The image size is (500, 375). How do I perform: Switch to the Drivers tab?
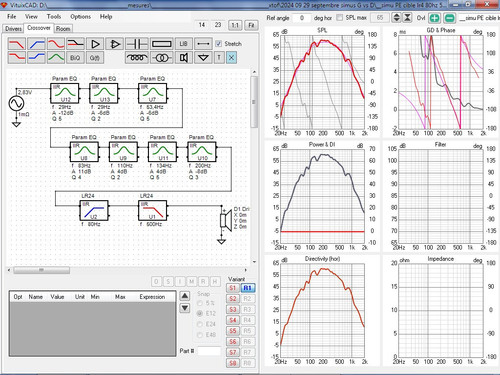[13, 29]
